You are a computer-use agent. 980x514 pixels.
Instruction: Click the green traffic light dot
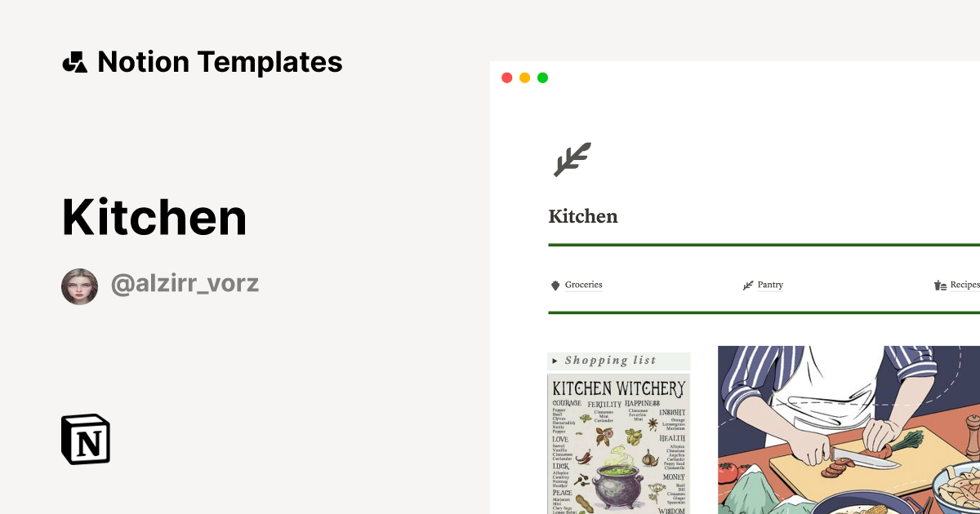pos(541,77)
